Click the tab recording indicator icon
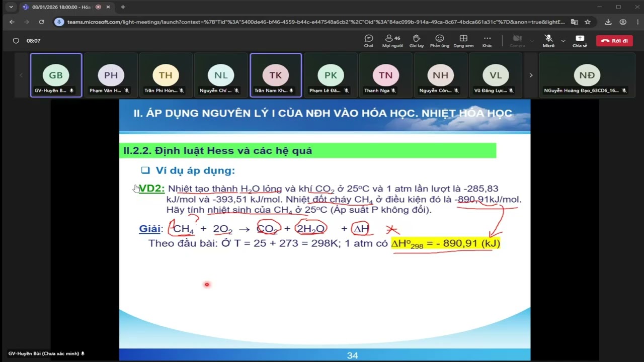The height and width of the screenshot is (362, 644). (98, 7)
